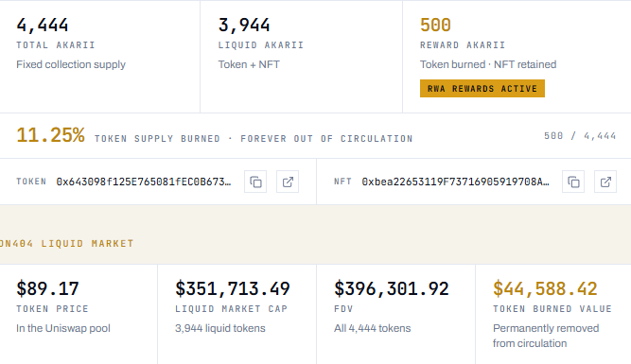Screen dimensions: 631x364
Task: Click the RWA REWARDS ACTIVE badge
Action: pyautogui.click(x=482, y=89)
